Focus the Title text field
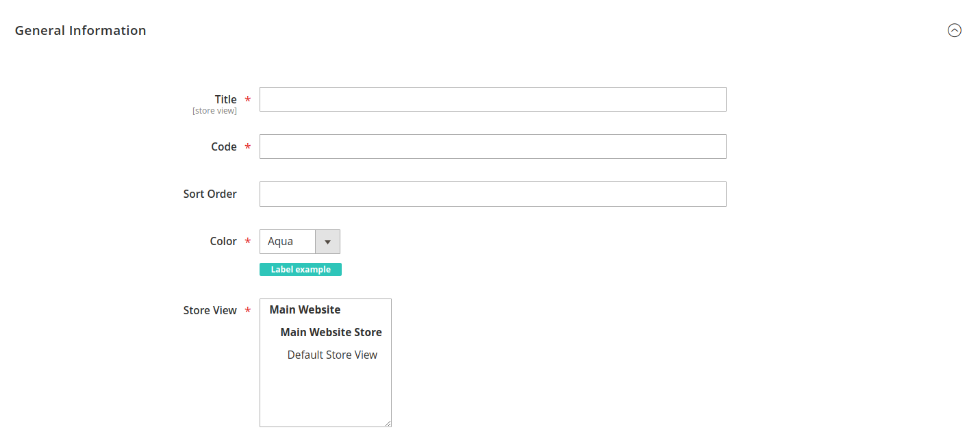This screenshot has width=980, height=445. click(492, 99)
